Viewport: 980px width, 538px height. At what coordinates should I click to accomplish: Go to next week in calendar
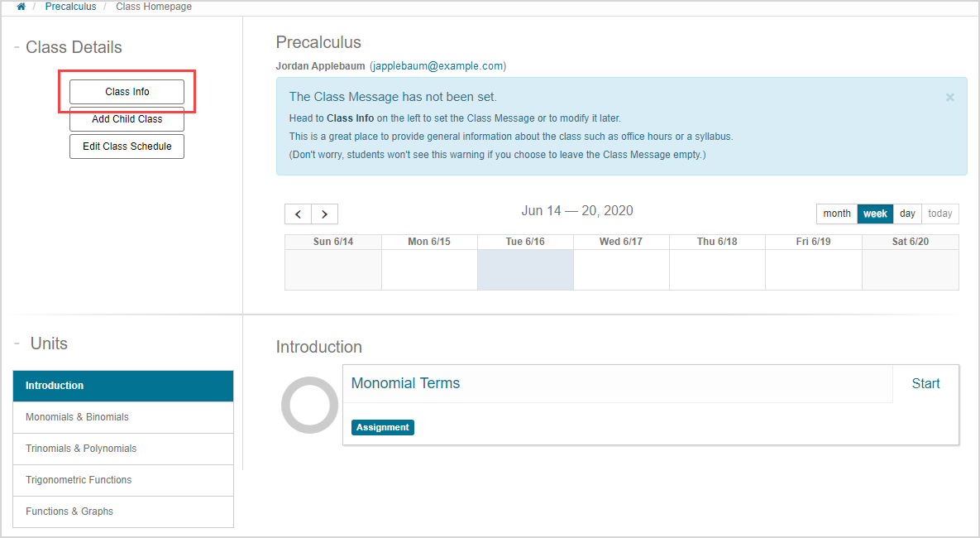324,214
